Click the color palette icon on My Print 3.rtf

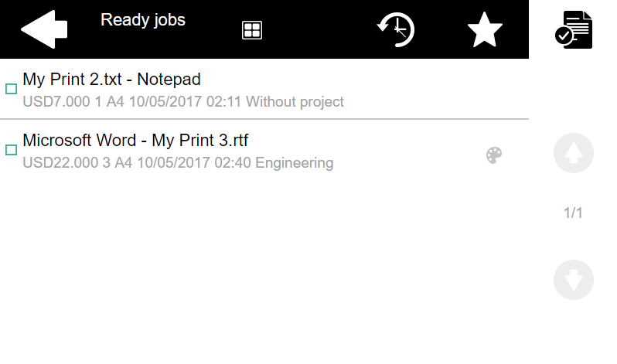click(494, 155)
